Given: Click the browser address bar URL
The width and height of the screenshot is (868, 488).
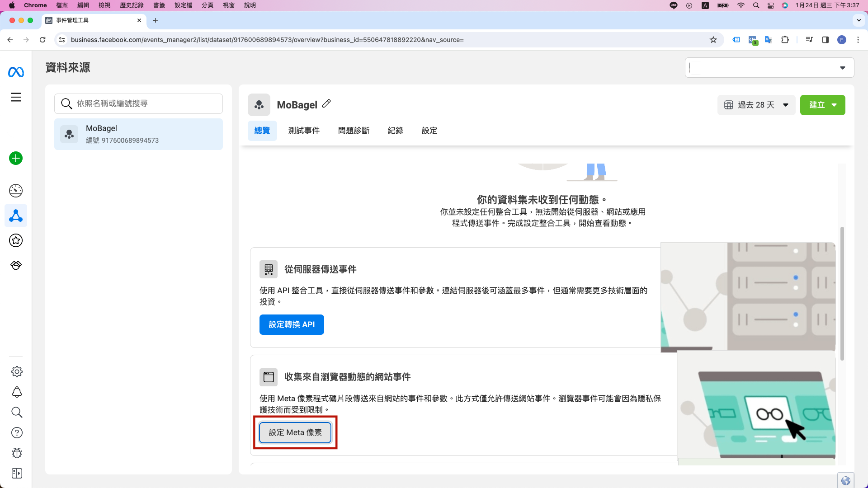Looking at the screenshot, I should (267, 40).
